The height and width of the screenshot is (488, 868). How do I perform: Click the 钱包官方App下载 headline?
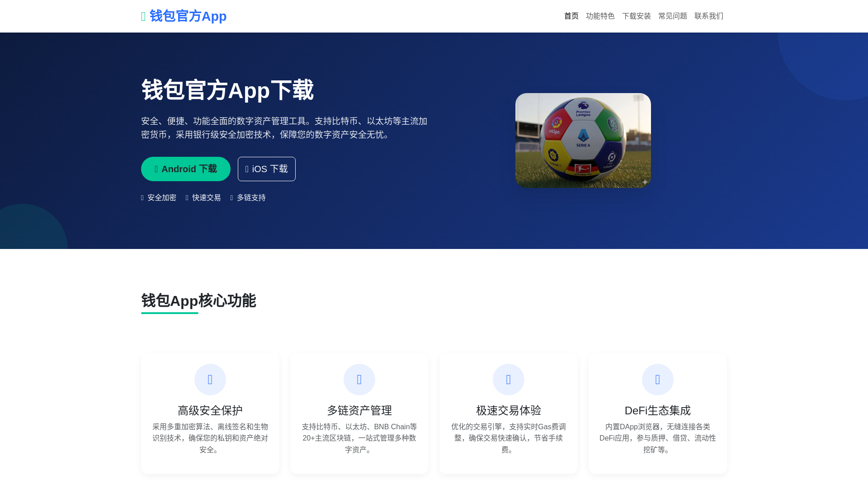click(x=227, y=90)
